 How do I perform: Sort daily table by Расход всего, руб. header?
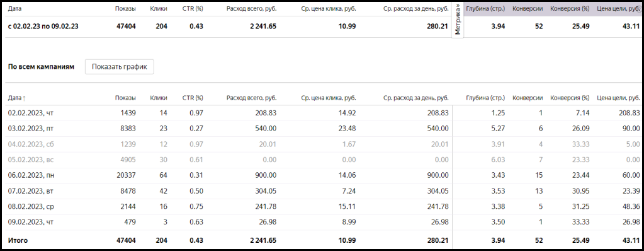pos(251,98)
